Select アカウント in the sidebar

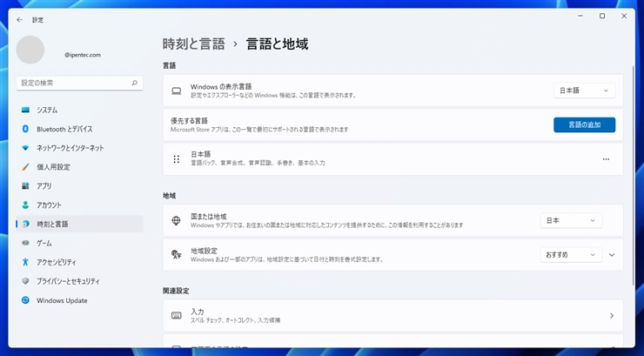(x=80, y=205)
